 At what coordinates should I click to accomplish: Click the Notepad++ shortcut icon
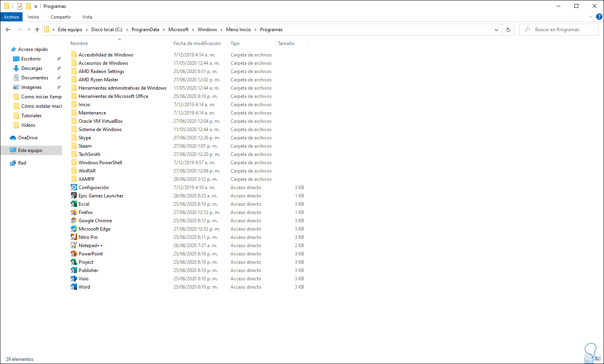tap(74, 246)
